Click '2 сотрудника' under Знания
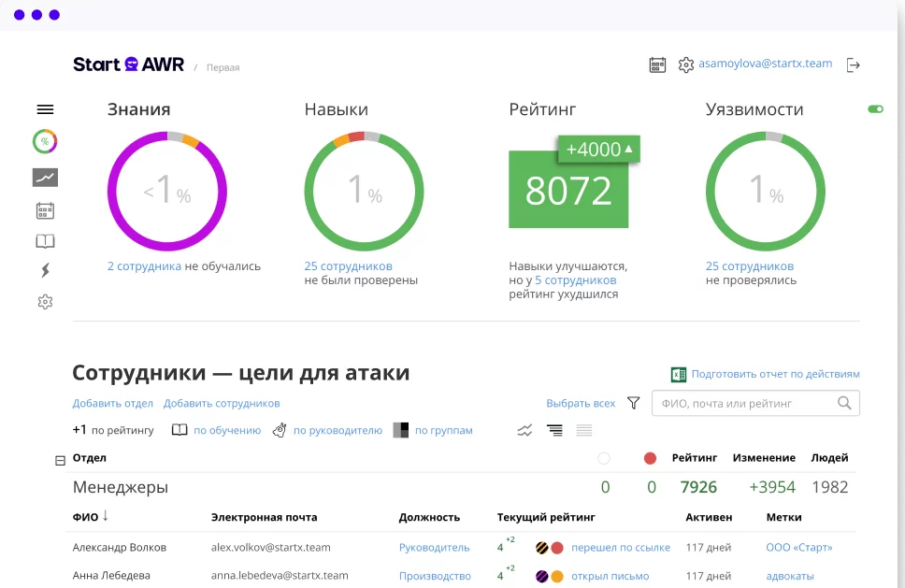This screenshot has height=588, width=905. coord(144,266)
